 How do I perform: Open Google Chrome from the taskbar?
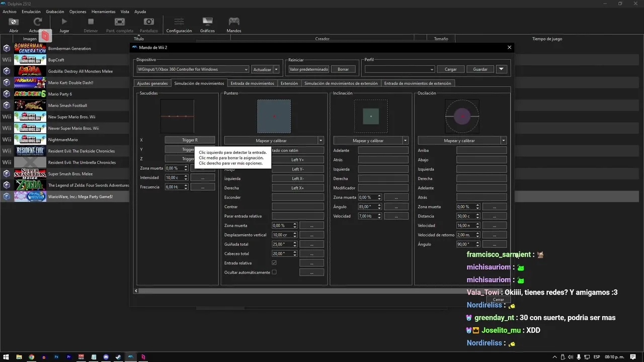point(31,357)
